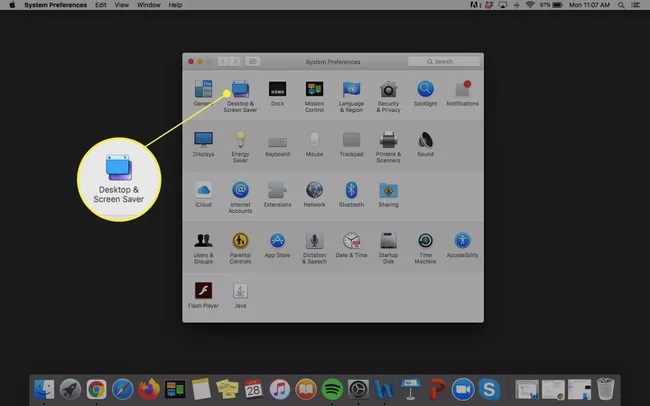Launch Google Chrome from the Dock
650x406 pixels.
point(96,389)
